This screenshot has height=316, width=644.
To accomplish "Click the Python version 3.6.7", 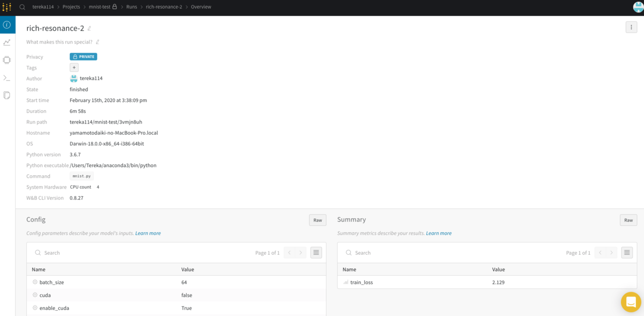I will pyautogui.click(x=75, y=154).
